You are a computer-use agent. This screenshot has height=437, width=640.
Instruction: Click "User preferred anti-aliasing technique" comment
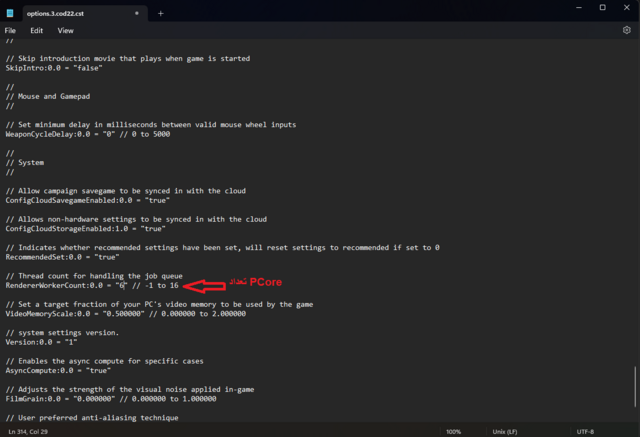[92, 418]
